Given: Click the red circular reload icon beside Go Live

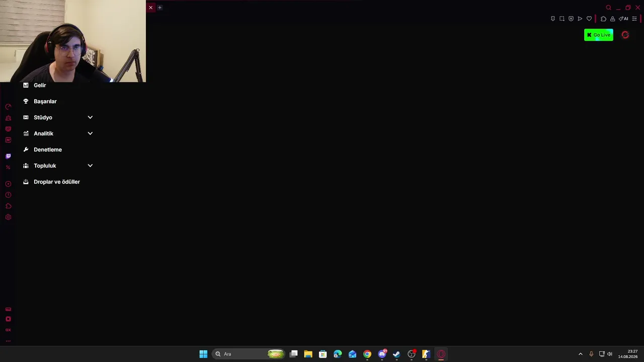Looking at the screenshot, I should (625, 35).
